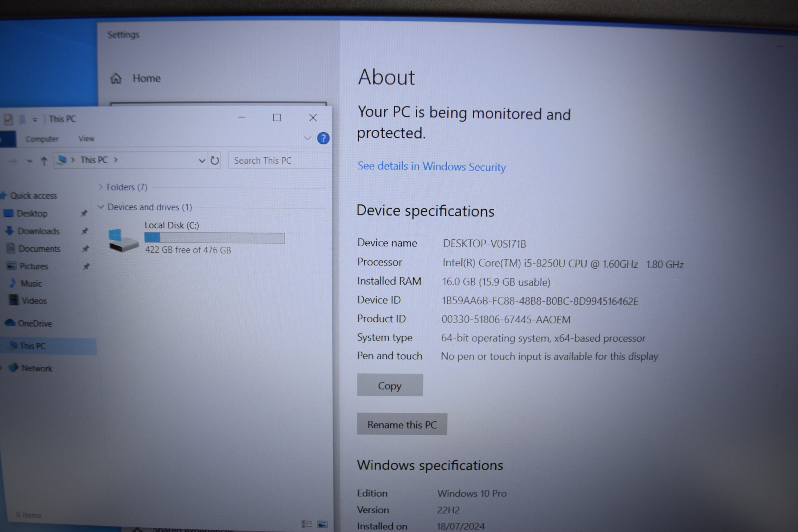Click the Installed on date 18/07/2024
The image size is (798, 532).
tap(460, 526)
